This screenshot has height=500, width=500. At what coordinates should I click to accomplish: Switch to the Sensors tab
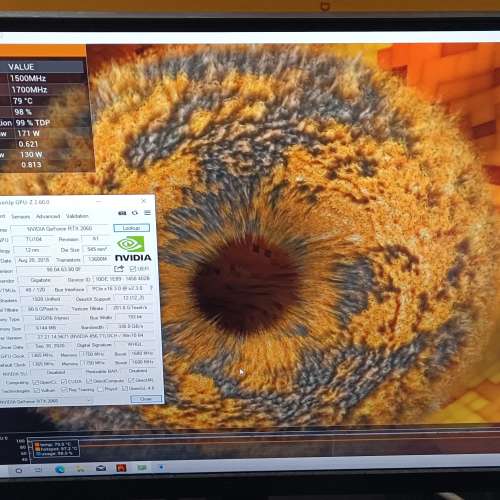(21, 217)
